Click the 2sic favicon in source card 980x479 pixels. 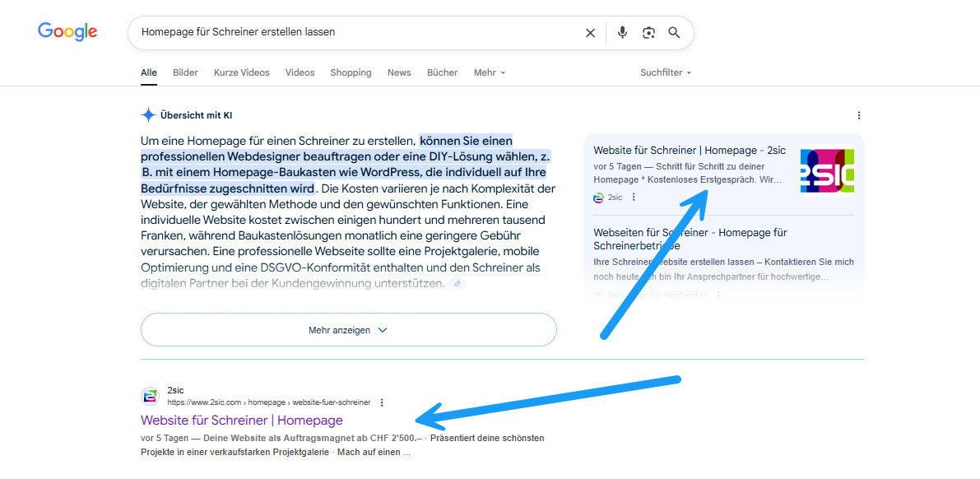coord(598,197)
